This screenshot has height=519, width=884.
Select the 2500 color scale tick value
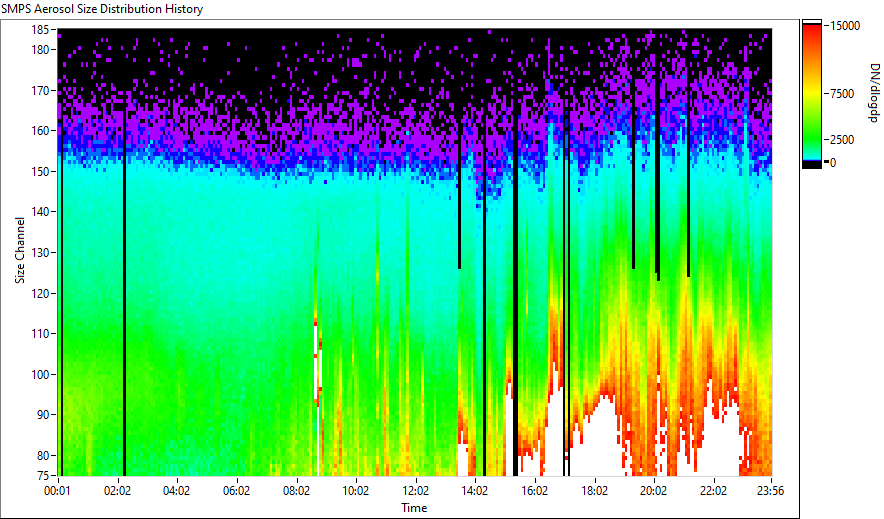842,140
